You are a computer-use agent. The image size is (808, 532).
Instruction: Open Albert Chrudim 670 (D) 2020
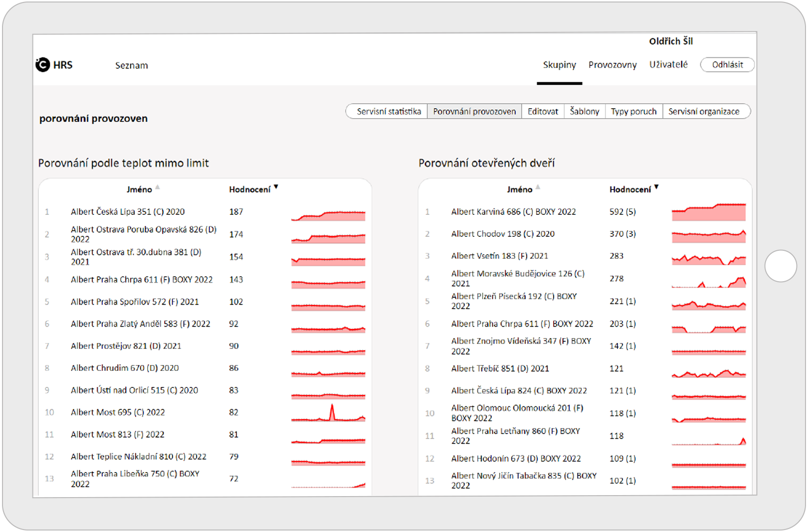click(125, 368)
